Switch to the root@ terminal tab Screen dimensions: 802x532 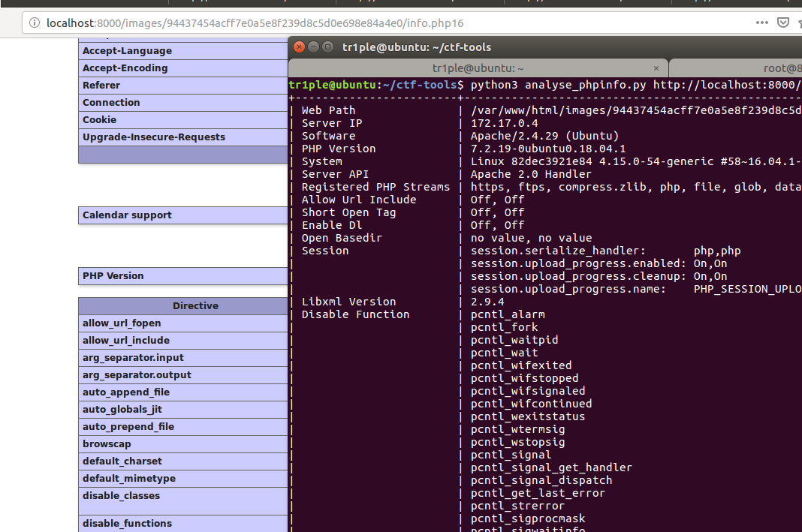coord(735,68)
